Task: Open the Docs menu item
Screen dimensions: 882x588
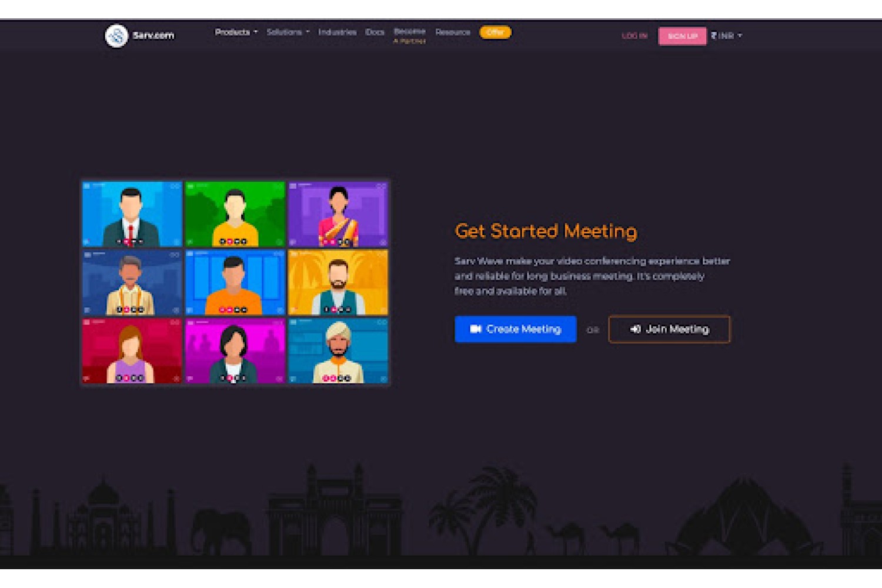Action: (x=375, y=32)
